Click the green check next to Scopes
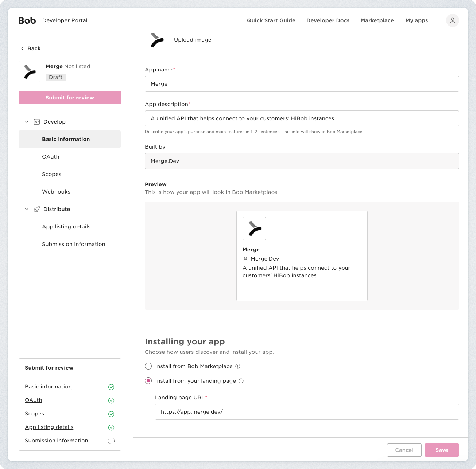 [x=111, y=414]
